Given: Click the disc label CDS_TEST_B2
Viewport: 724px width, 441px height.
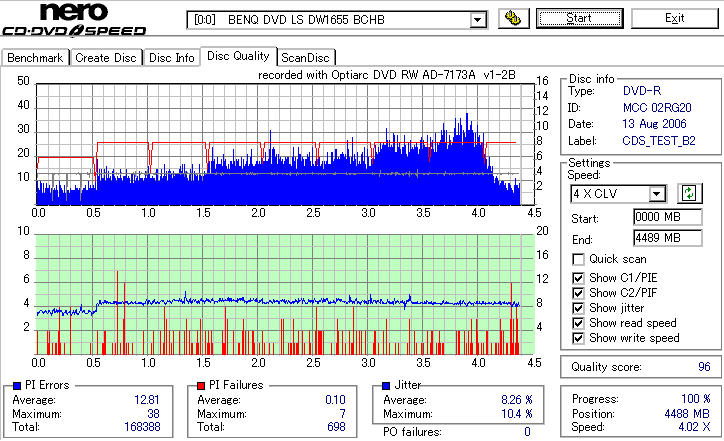Looking at the screenshot, I should (x=659, y=141).
